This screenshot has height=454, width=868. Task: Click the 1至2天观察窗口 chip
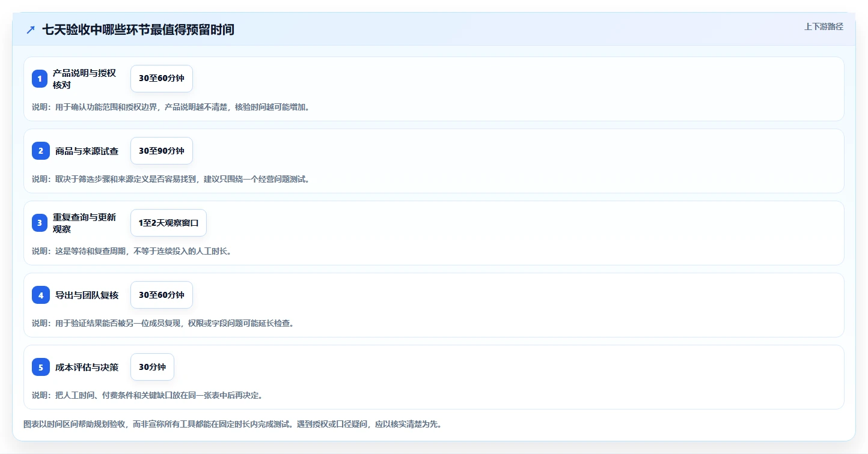tap(168, 223)
